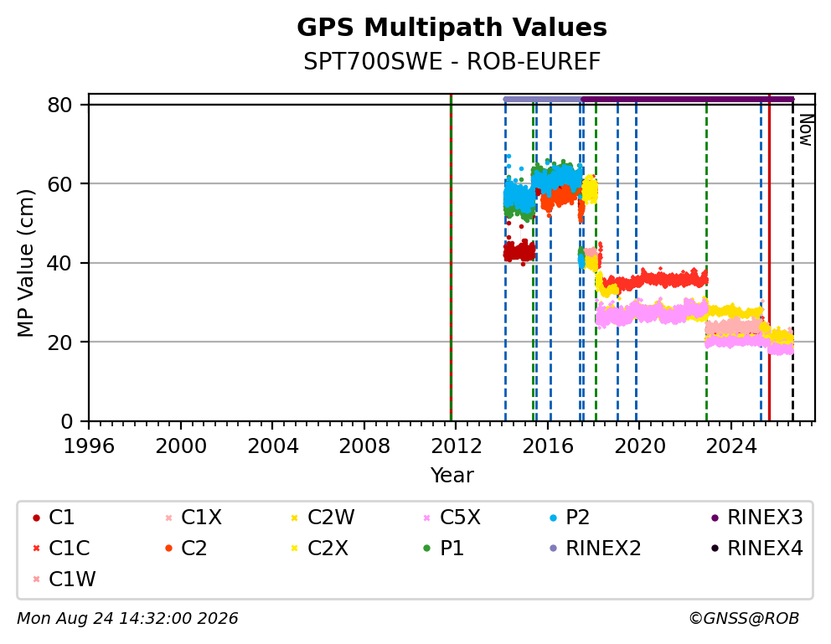Click the chart title GPS Multipath Values
The width and height of the screenshot is (831, 644).
(x=452, y=28)
